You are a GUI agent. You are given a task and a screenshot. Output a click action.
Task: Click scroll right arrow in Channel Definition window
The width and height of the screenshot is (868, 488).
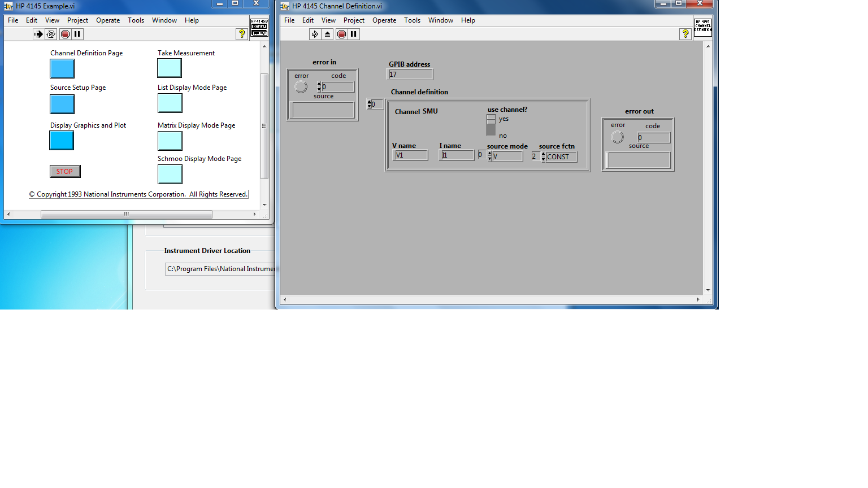[x=698, y=299]
